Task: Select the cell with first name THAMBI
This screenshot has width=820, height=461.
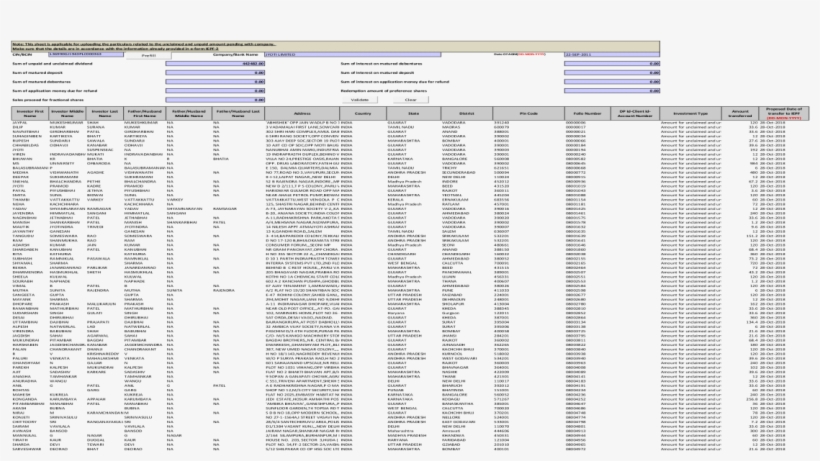Action: (x=30, y=200)
